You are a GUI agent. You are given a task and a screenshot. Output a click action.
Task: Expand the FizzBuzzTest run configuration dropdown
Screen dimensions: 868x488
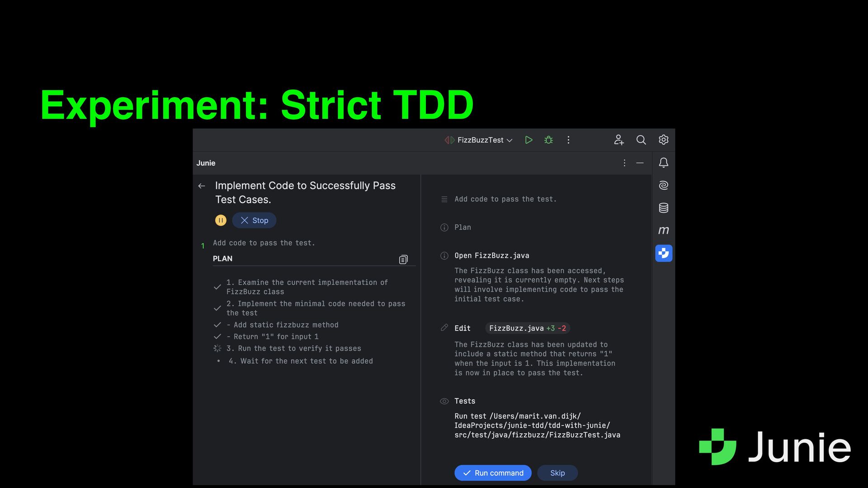[484, 140]
